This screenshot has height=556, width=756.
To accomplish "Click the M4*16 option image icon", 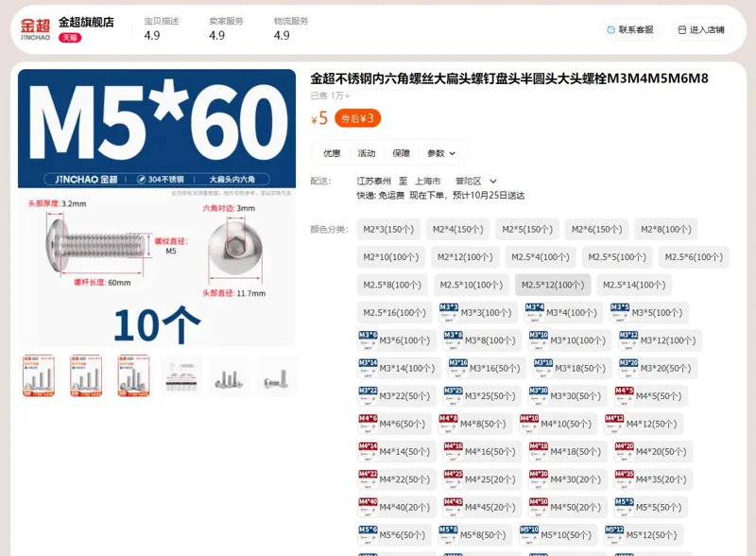I will (x=454, y=452).
